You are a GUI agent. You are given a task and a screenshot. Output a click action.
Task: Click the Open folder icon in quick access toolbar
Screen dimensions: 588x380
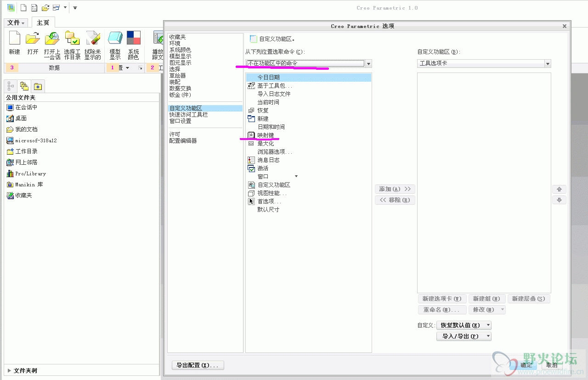pos(45,8)
